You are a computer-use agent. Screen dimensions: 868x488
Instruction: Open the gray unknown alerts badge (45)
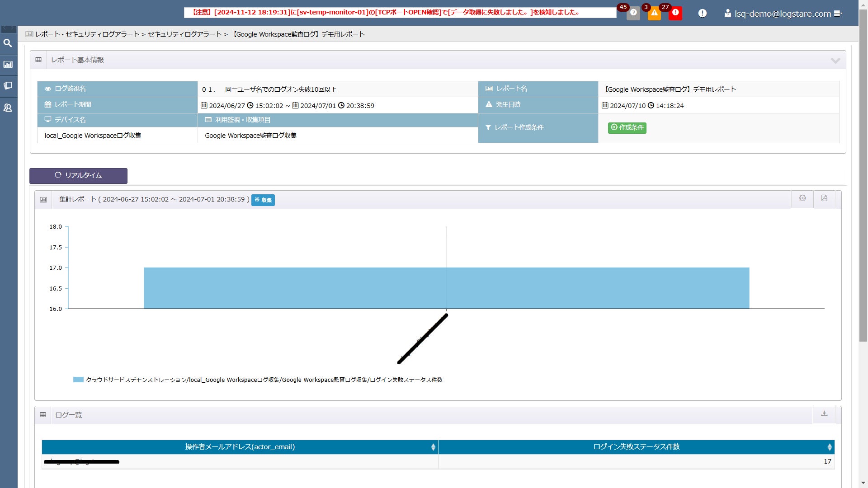(x=633, y=13)
